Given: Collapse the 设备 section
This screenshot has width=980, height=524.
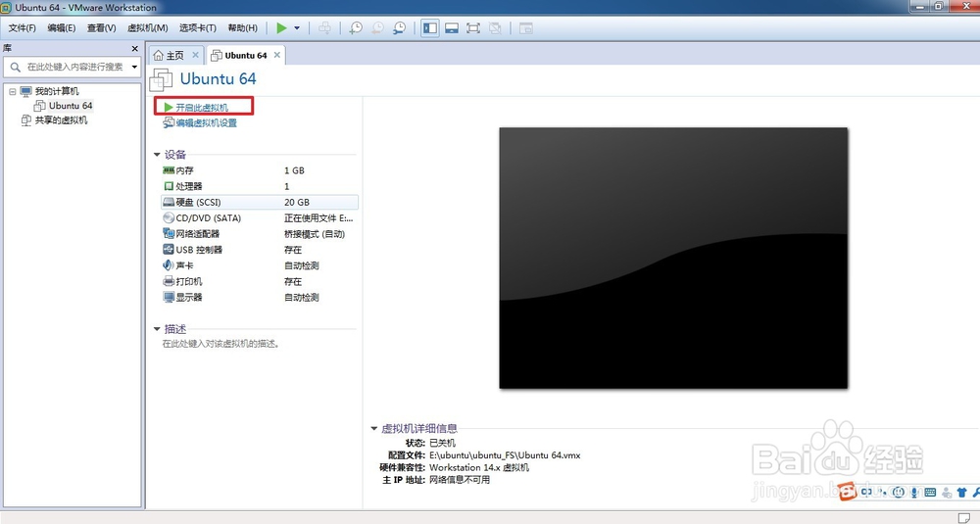Looking at the screenshot, I should [157, 155].
